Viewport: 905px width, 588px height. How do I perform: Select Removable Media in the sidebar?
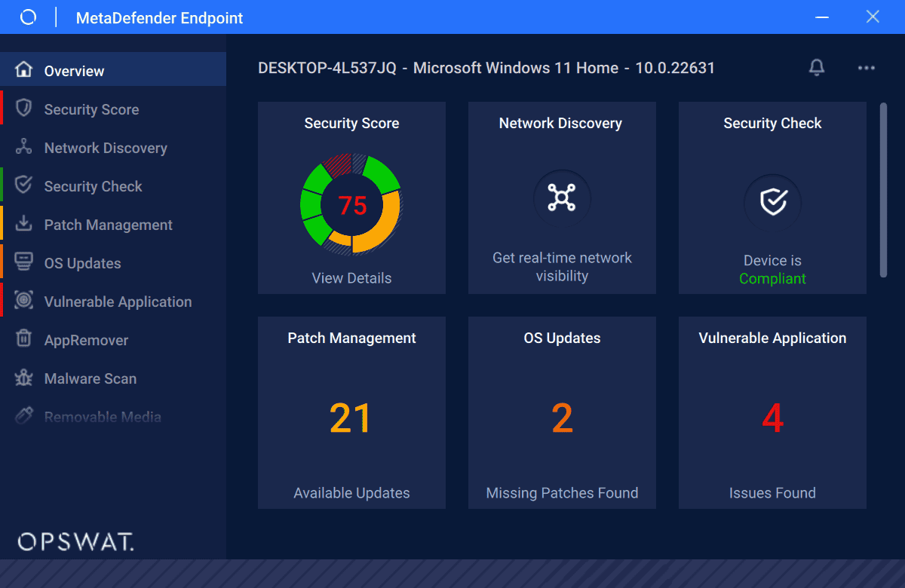coord(113,416)
